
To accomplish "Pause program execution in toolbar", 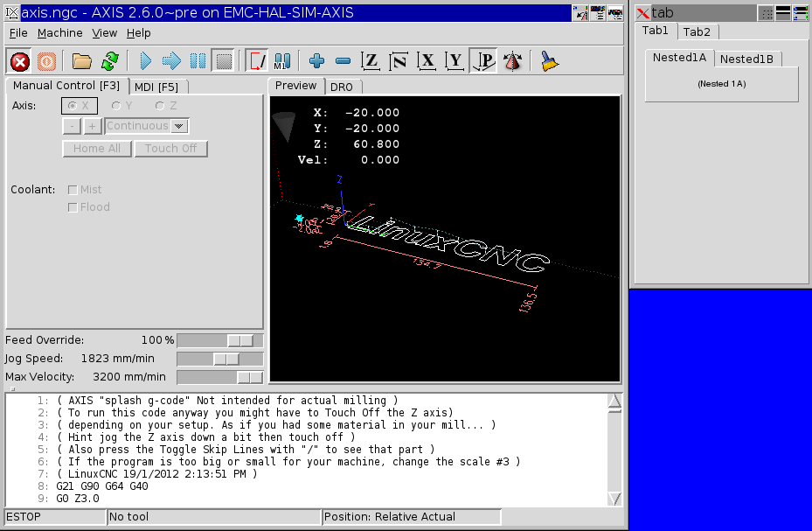I will [x=198, y=61].
